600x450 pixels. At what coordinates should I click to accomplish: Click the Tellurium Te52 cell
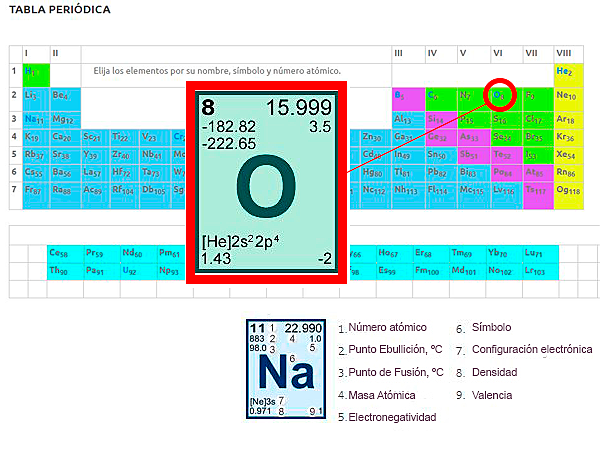(x=507, y=156)
